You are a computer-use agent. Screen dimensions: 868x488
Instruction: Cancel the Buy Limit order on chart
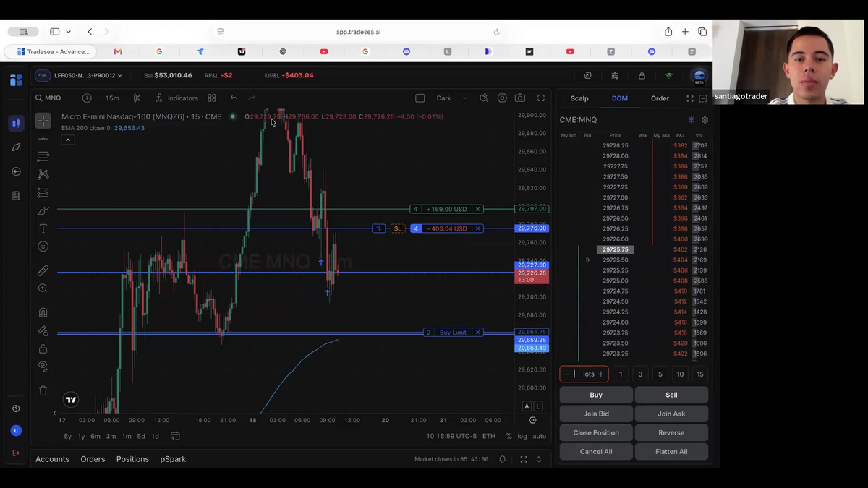click(x=477, y=333)
